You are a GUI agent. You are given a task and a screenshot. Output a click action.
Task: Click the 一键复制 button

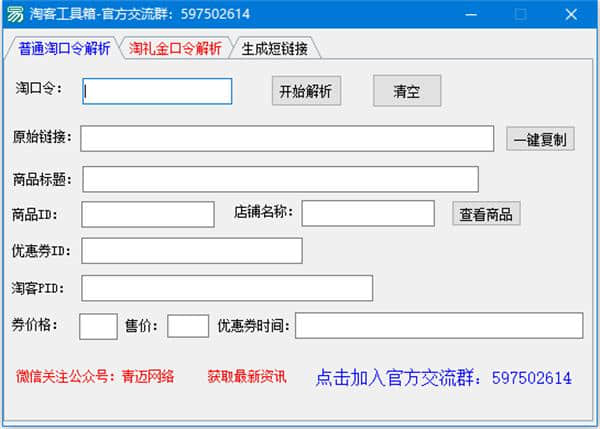pos(540,139)
